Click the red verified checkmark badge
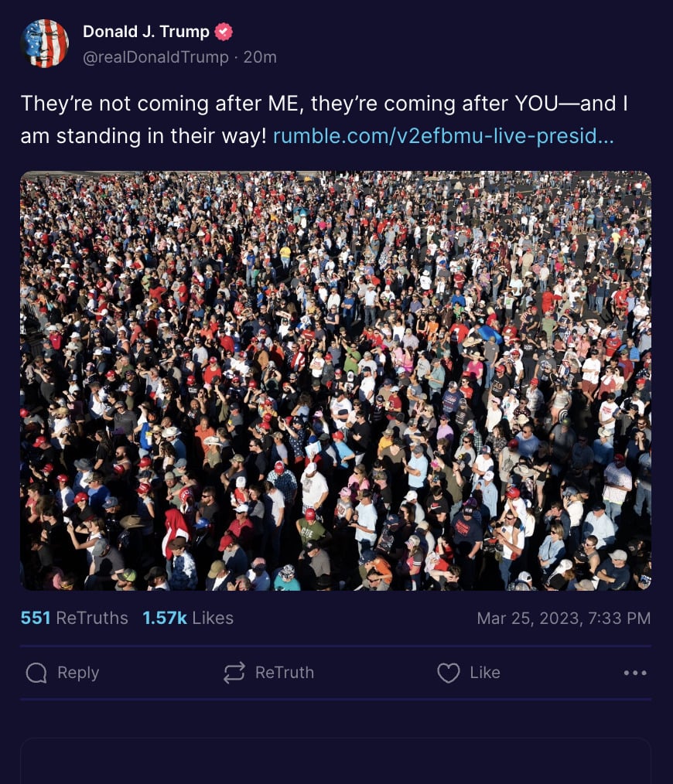673x784 pixels. (224, 32)
